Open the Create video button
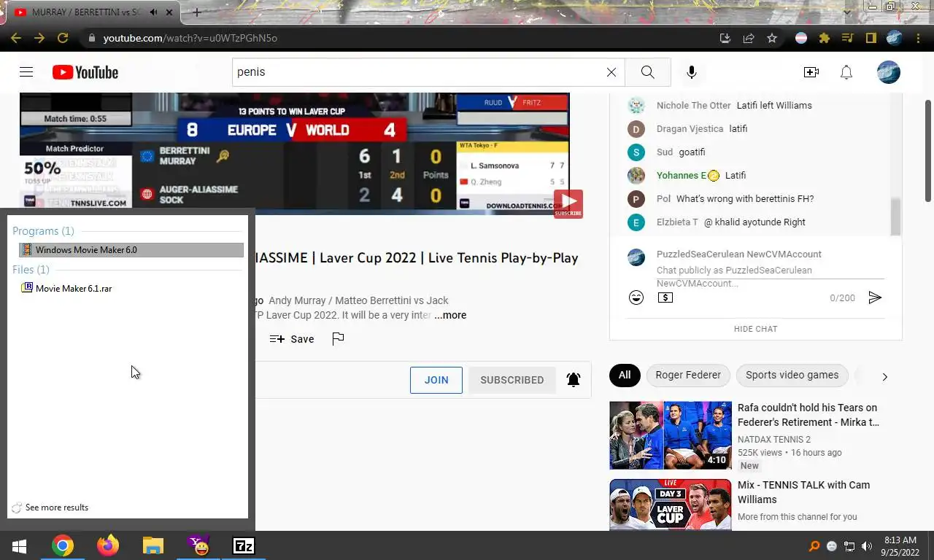 (811, 72)
